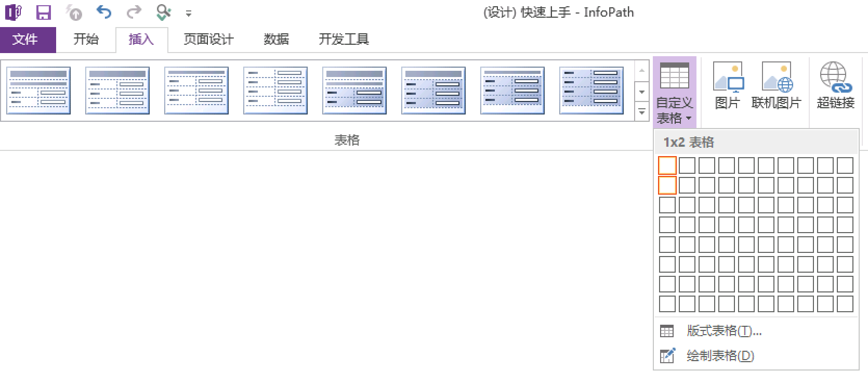
Task: Click the InfoPath application icon
Action: pos(13,12)
